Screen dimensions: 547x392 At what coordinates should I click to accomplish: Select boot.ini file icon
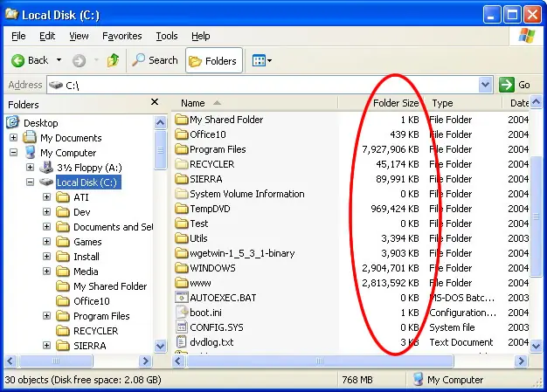pyautogui.click(x=182, y=313)
